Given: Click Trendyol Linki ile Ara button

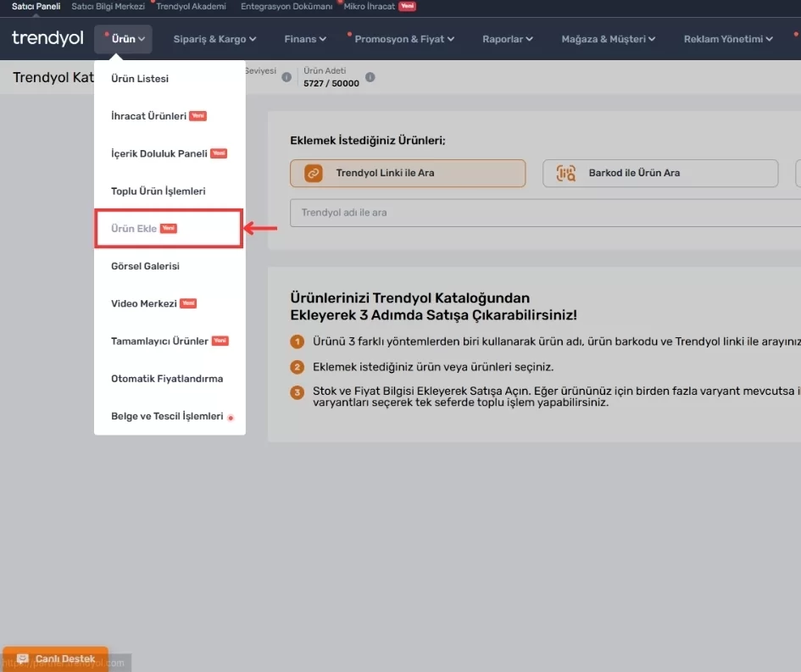Looking at the screenshot, I should pyautogui.click(x=408, y=173).
